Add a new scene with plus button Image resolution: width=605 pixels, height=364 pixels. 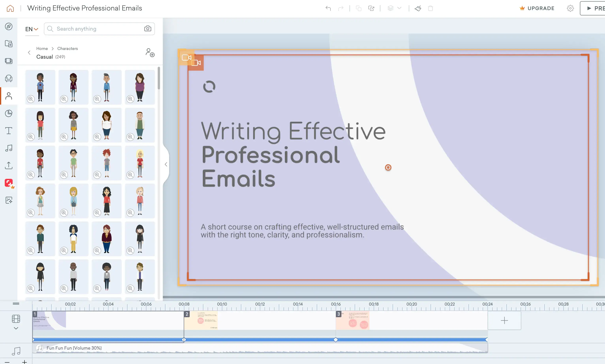pyautogui.click(x=504, y=320)
